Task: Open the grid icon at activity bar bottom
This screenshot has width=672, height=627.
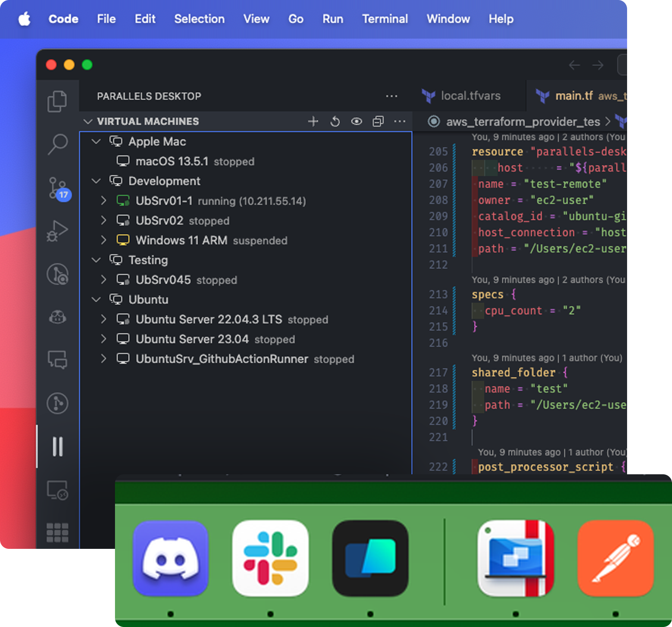Action: point(57,533)
